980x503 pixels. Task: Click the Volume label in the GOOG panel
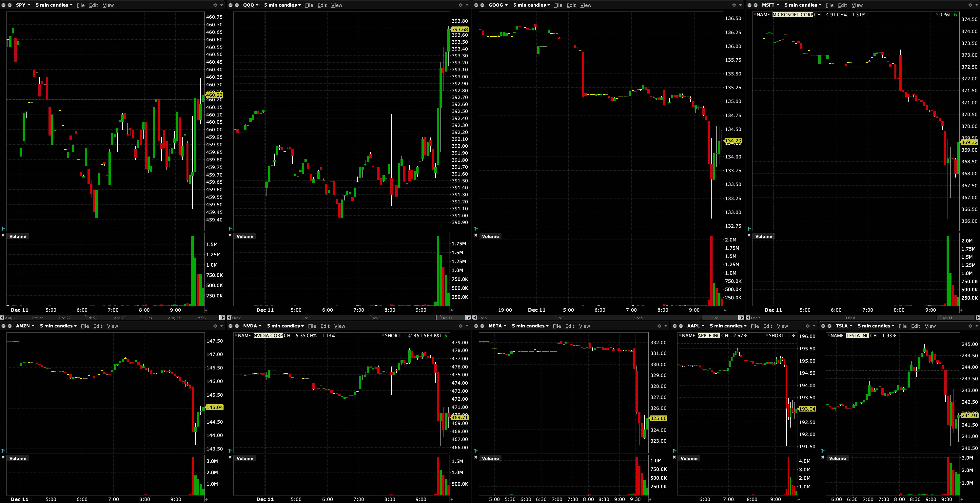[490, 236]
